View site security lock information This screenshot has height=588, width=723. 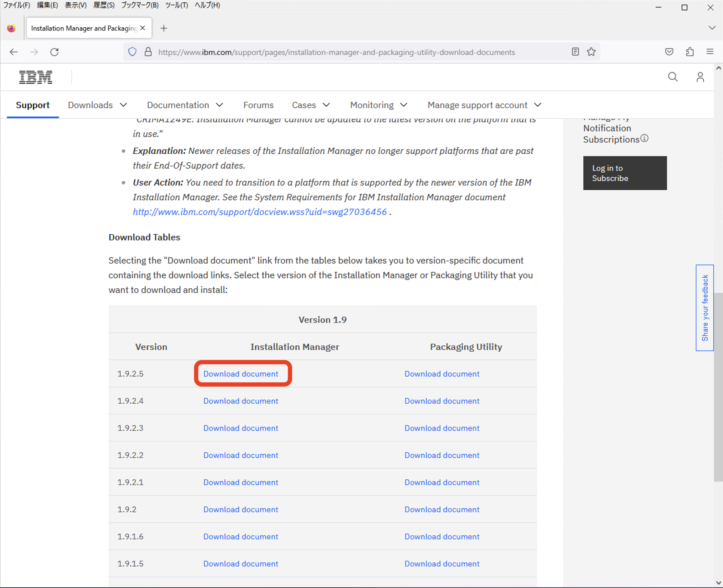click(x=148, y=52)
